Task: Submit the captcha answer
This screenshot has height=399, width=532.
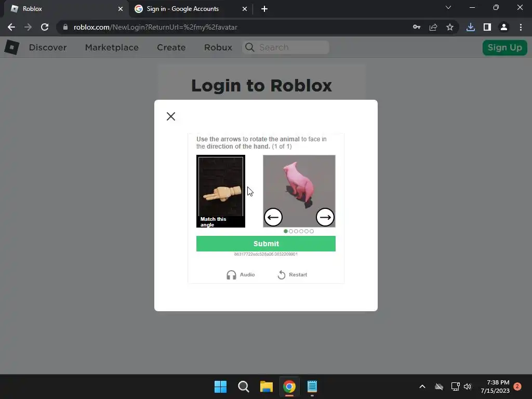Action: coord(266,244)
